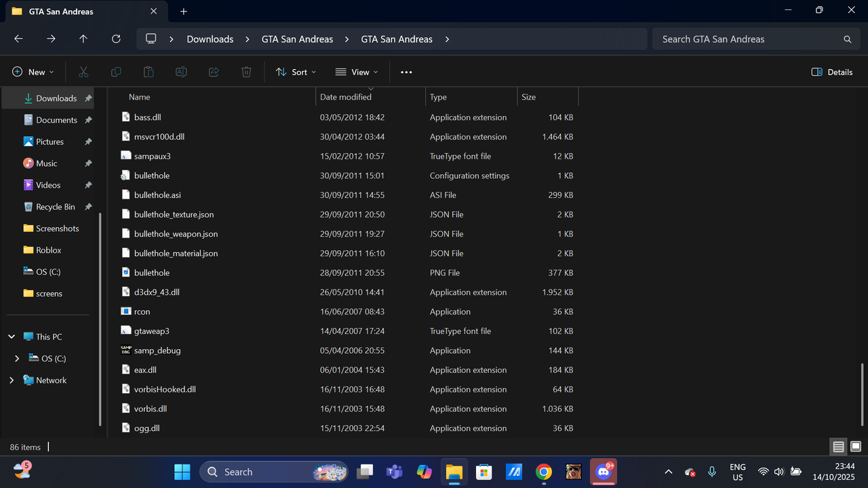Switch to large thumbnails view icon
The image size is (868, 488).
click(x=856, y=447)
